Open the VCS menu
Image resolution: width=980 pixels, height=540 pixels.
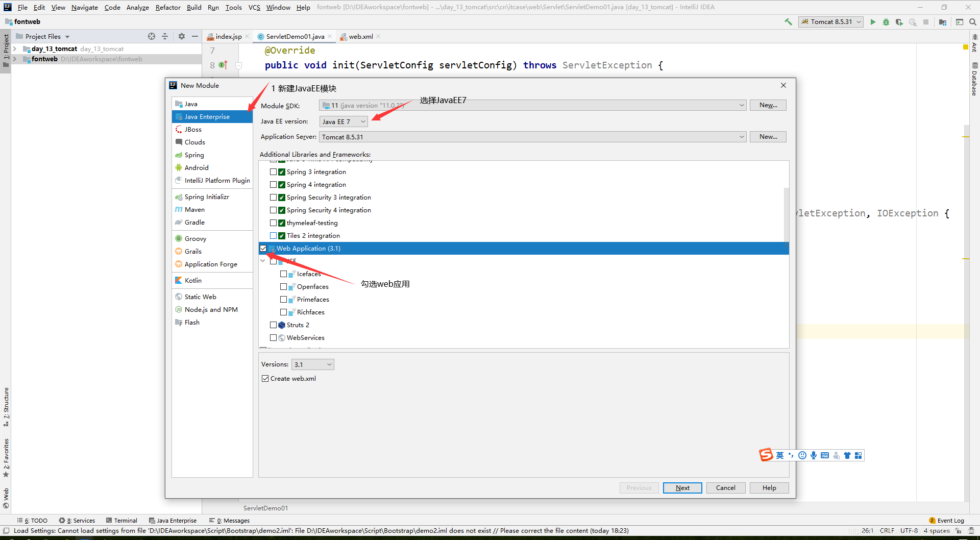[254, 7]
